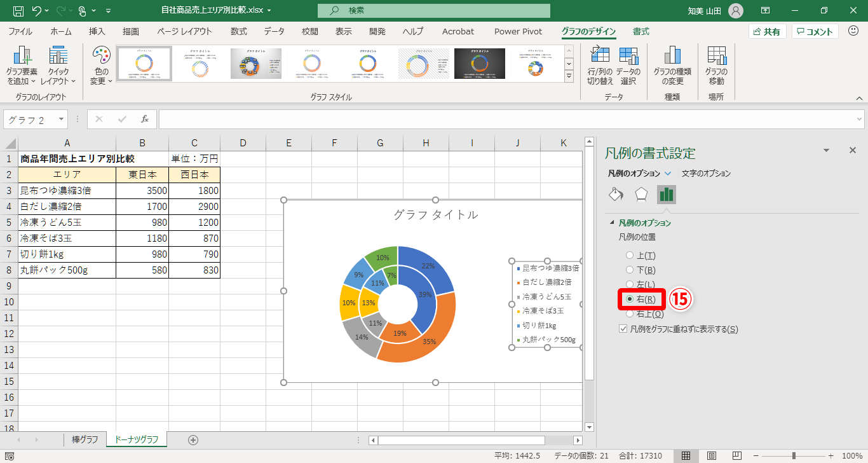Open the Name Box dropdown
The image size is (868, 463).
tap(61, 119)
